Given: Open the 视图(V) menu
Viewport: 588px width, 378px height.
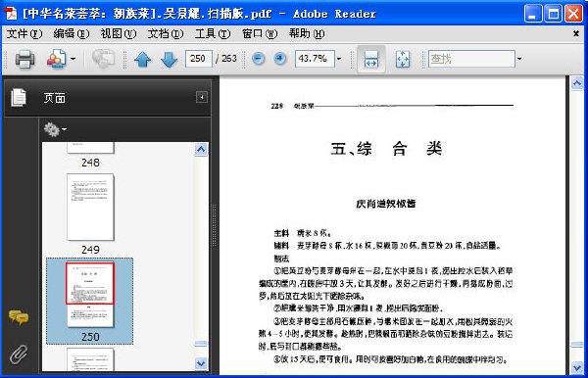Looking at the screenshot, I should 119,34.
